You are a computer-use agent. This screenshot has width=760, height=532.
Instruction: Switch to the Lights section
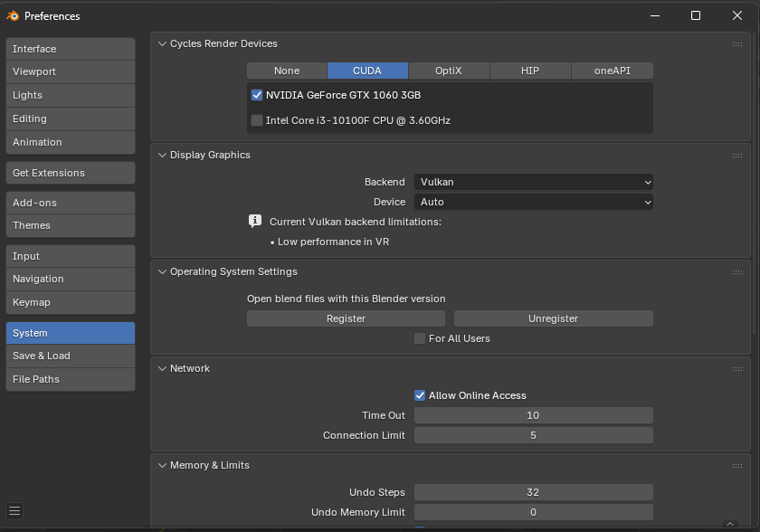(x=71, y=95)
